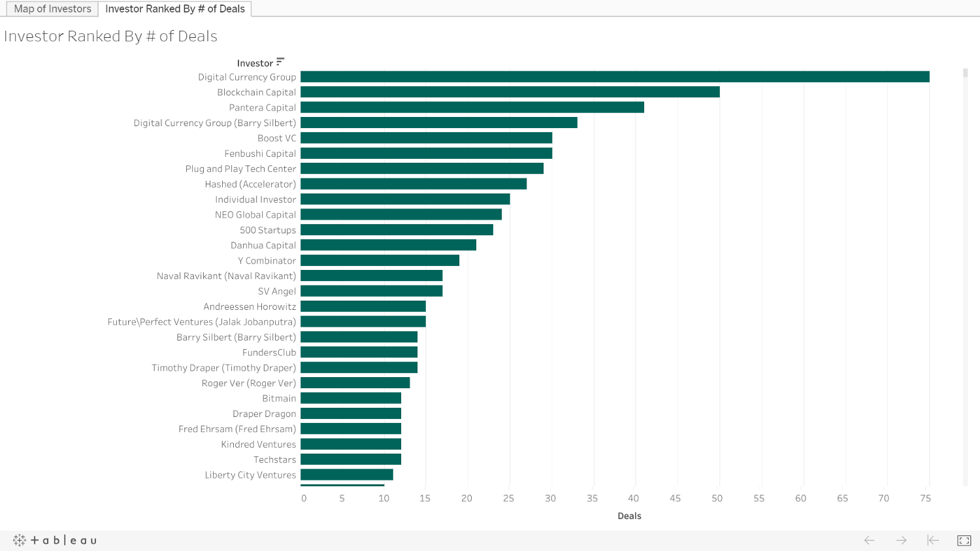Open the Tableau logo link

[55, 541]
